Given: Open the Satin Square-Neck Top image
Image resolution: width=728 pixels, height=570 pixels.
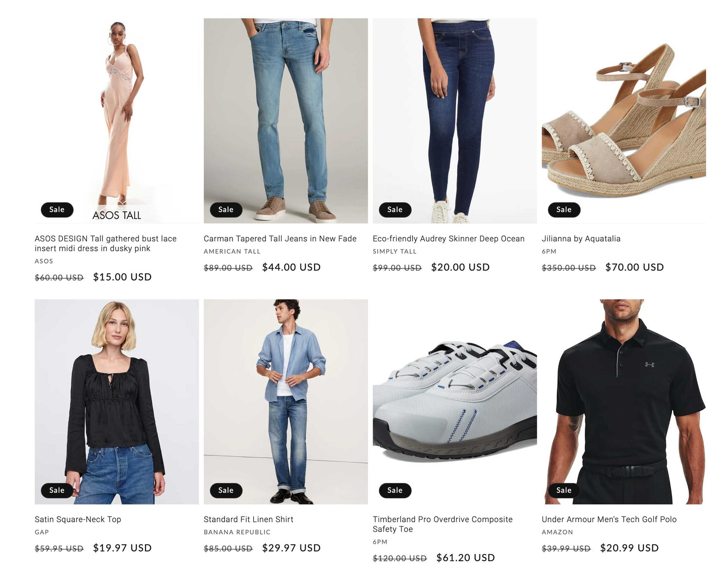Looking at the screenshot, I should [116, 402].
